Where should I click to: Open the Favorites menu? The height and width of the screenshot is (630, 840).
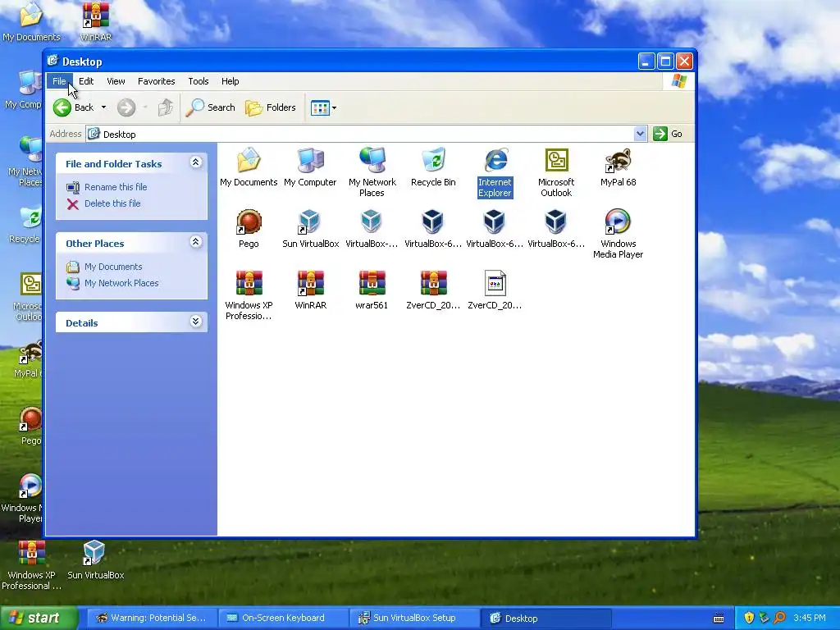(157, 81)
